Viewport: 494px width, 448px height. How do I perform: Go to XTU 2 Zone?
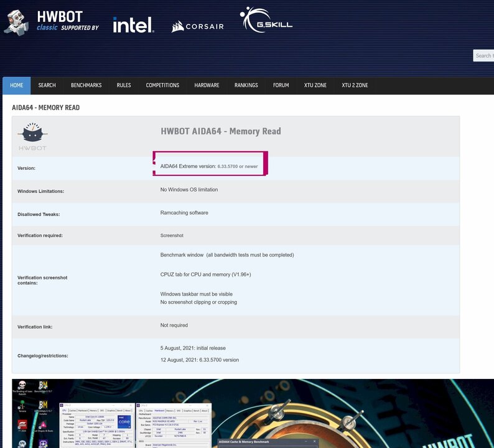(x=355, y=85)
